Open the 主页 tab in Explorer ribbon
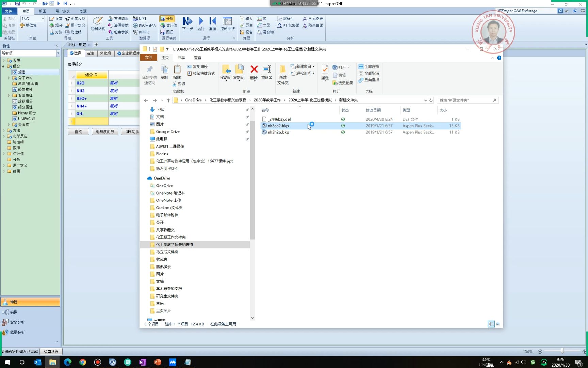The height and width of the screenshot is (368, 588). click(x=165, y=58)
